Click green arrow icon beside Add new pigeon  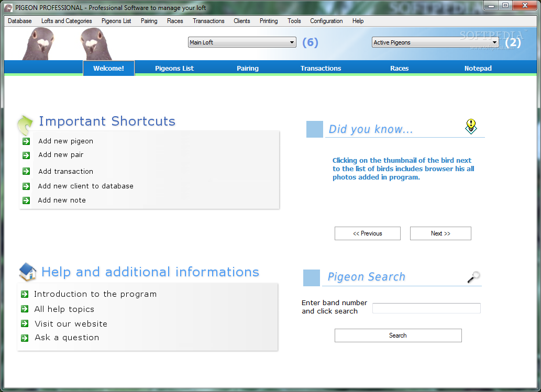coord(26,141)
